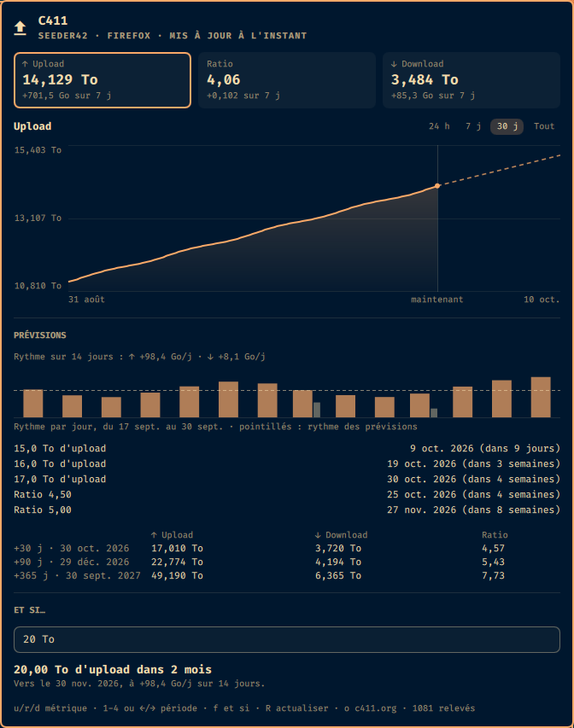The height and width of the screenshot is (728, 574).
Task: Click the upload arrow icon beside C411
Action: coord(20,28)
